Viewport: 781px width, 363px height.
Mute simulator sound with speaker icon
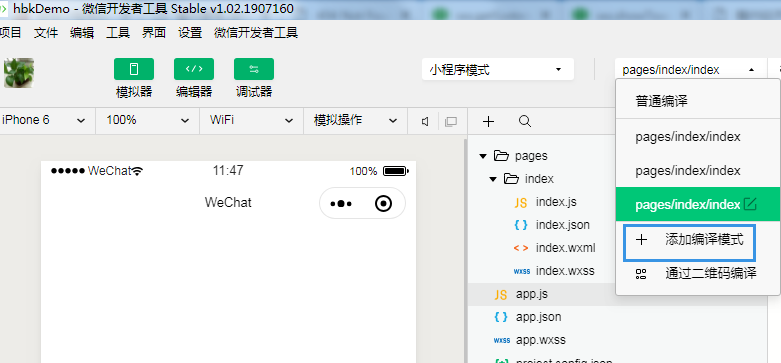click(x=425, y=121)
